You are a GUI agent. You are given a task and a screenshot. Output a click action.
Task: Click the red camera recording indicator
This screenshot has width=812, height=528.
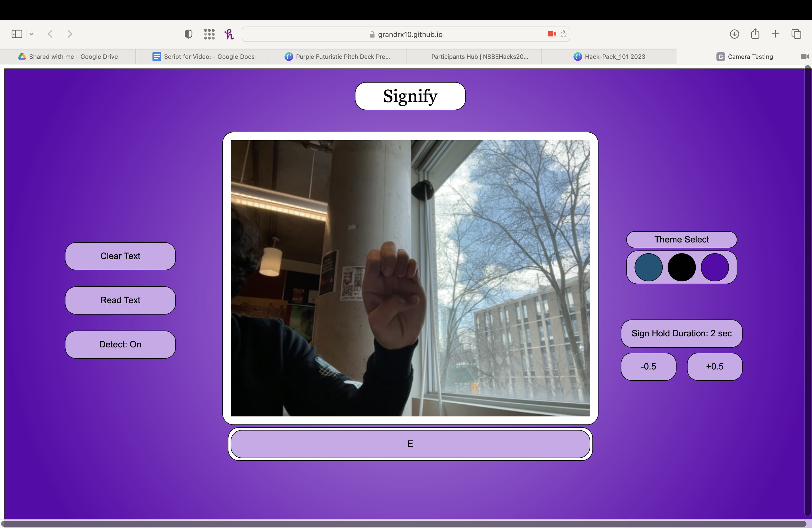click(551, 34)
